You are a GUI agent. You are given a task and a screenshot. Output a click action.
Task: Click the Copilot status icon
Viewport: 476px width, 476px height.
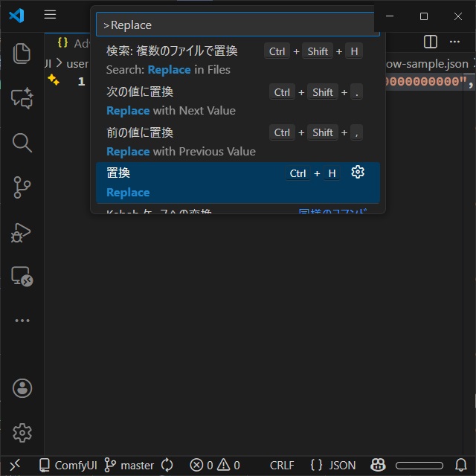coord(379,466)
